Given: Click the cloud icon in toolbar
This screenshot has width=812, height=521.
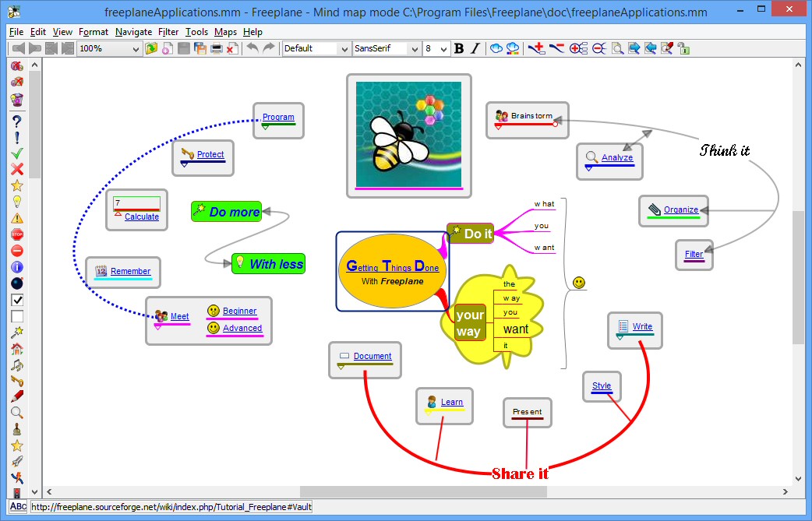Looking at the screenshot, I should click(x=496, y=48).
